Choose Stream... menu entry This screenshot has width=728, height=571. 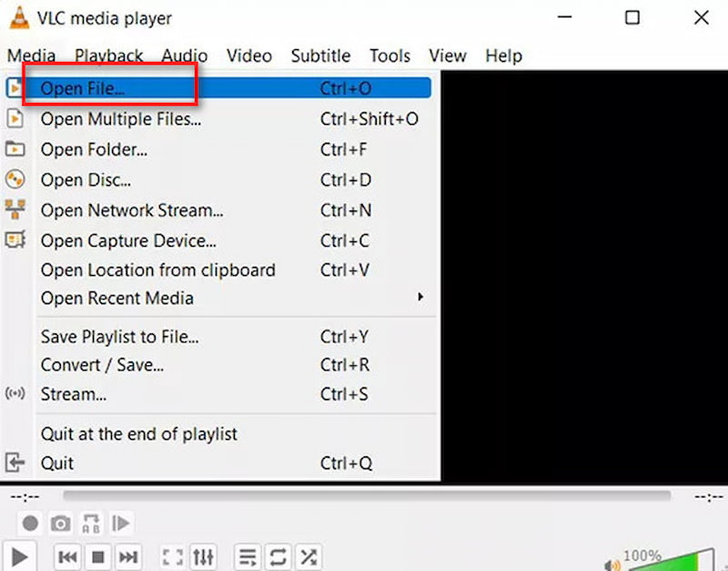coord(218,394)
